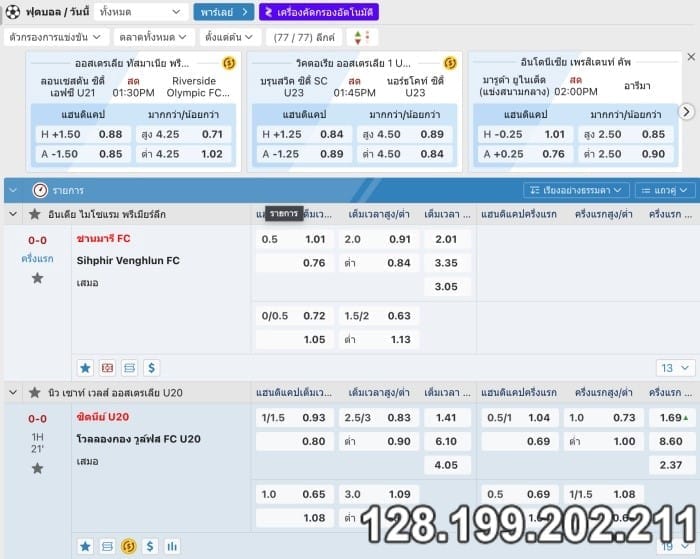Favorite the New South Wales U20 league star
This screenshot has height=559, width=700.
click(34, 393)
